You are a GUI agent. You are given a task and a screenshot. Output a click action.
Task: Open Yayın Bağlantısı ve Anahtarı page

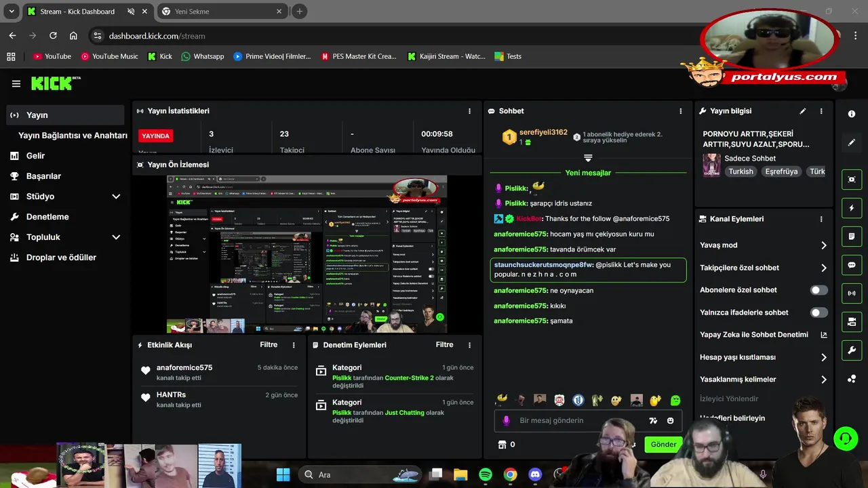(x=73, y=136)
